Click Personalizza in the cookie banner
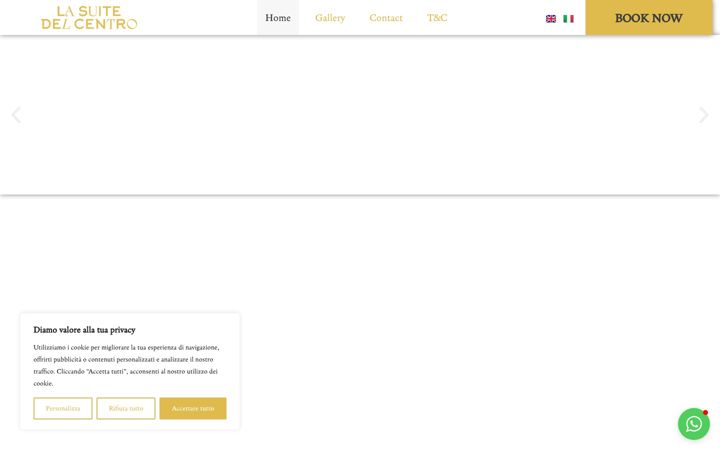The height and width of the screenshot is (450, 720). pyautogui.click(x=63, y=408)
